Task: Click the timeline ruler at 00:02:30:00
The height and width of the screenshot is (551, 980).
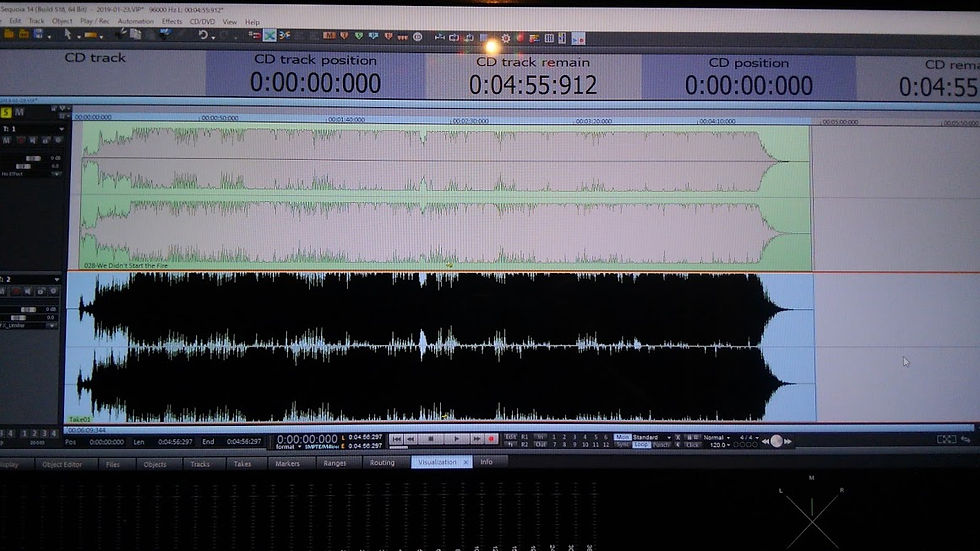Action: pos(470,121)
